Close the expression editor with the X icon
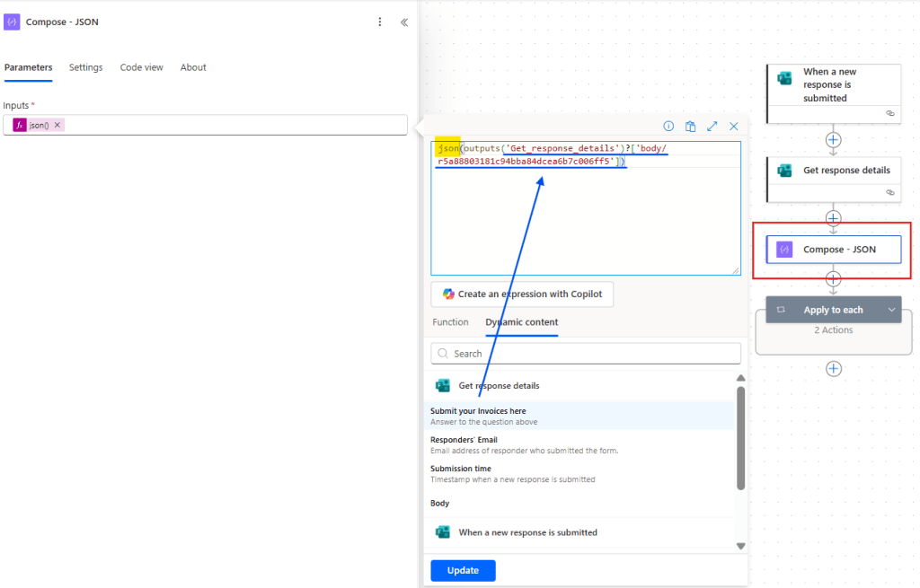The image size is (920, 588). point(735,126)
